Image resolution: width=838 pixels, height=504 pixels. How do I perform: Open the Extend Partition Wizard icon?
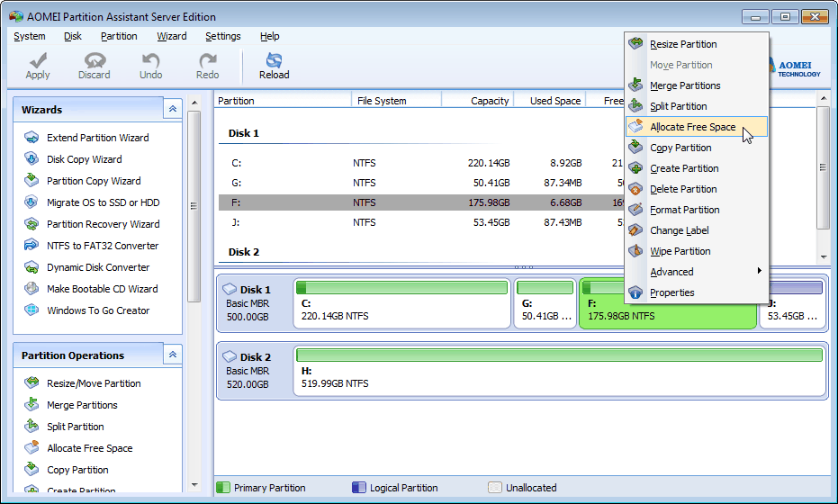[32, 138]
